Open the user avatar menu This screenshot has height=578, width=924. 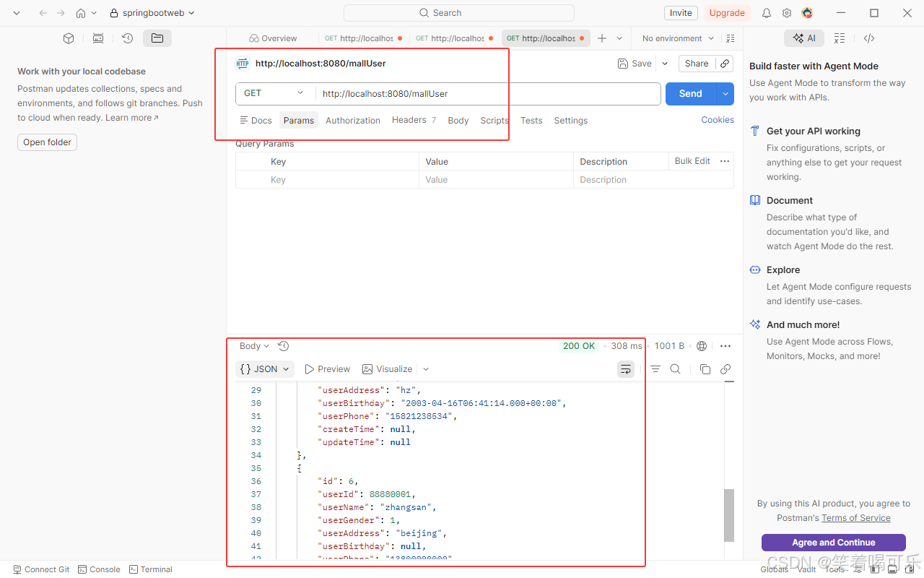[x=807, y=13]
